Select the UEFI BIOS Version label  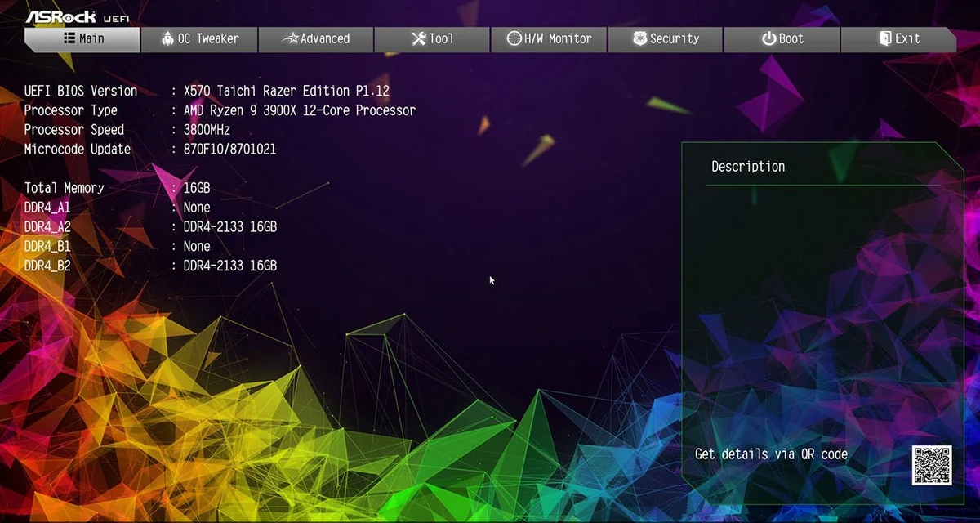[81, 91]
